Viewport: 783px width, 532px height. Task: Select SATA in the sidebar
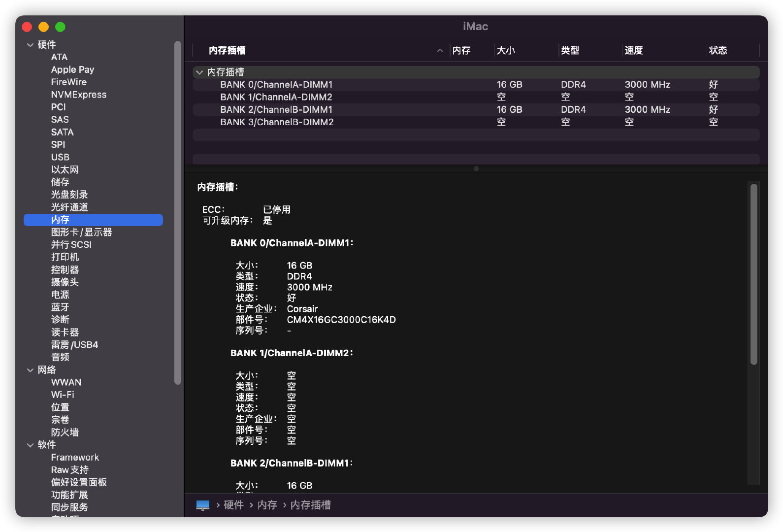pos(62,132)
